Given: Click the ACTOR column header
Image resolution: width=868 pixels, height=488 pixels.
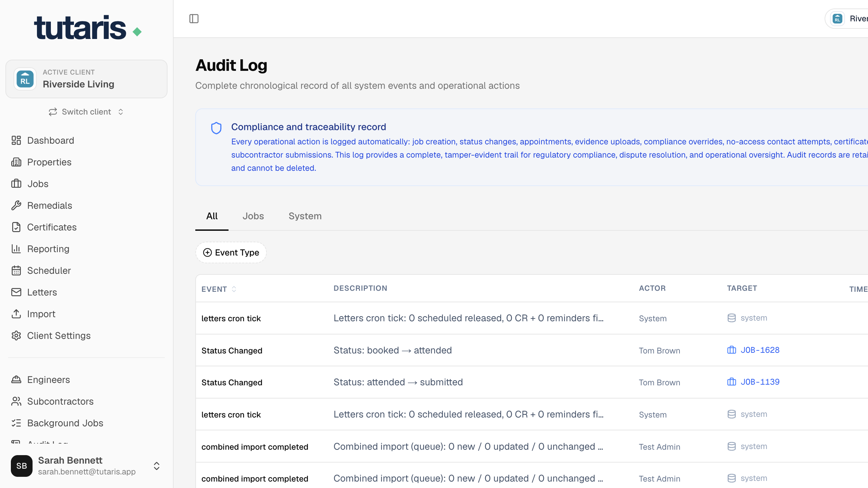Looking at the screenshot, I should pyautogui.click(x=652, y=288).
